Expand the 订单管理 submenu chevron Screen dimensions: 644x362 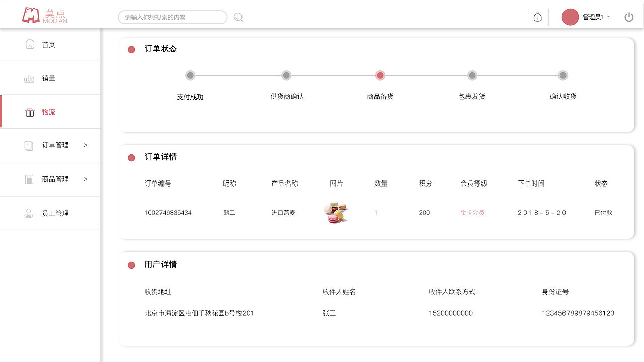85,145
